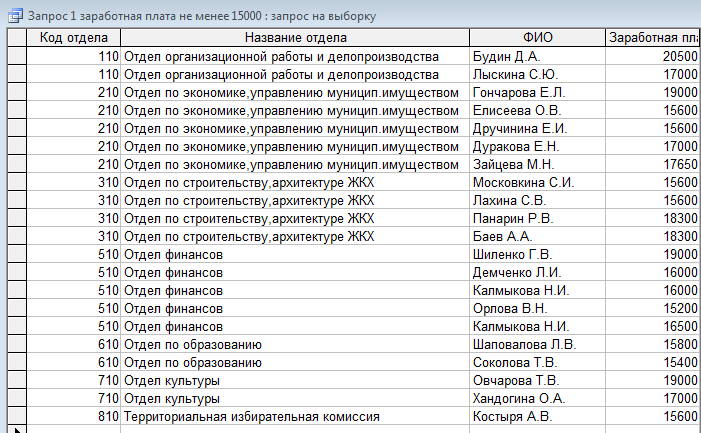Click department code 810

click(74, 416)
